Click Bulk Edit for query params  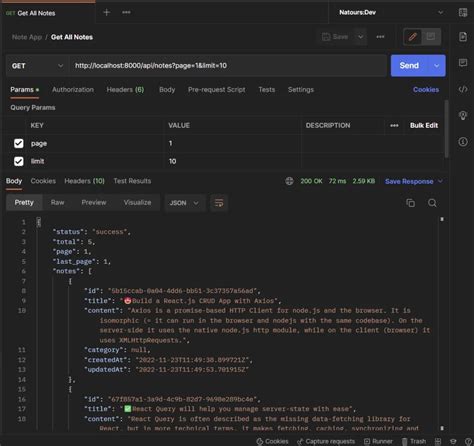click(x=424, y=125)
